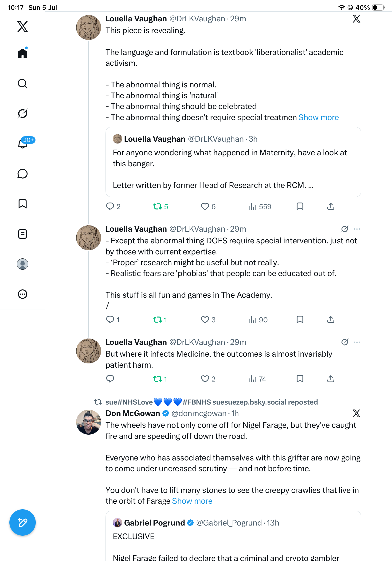392x561 pixels.
Task: Open Grok from the sidebar
Action: pyautogui.click(x=23, y=113)
